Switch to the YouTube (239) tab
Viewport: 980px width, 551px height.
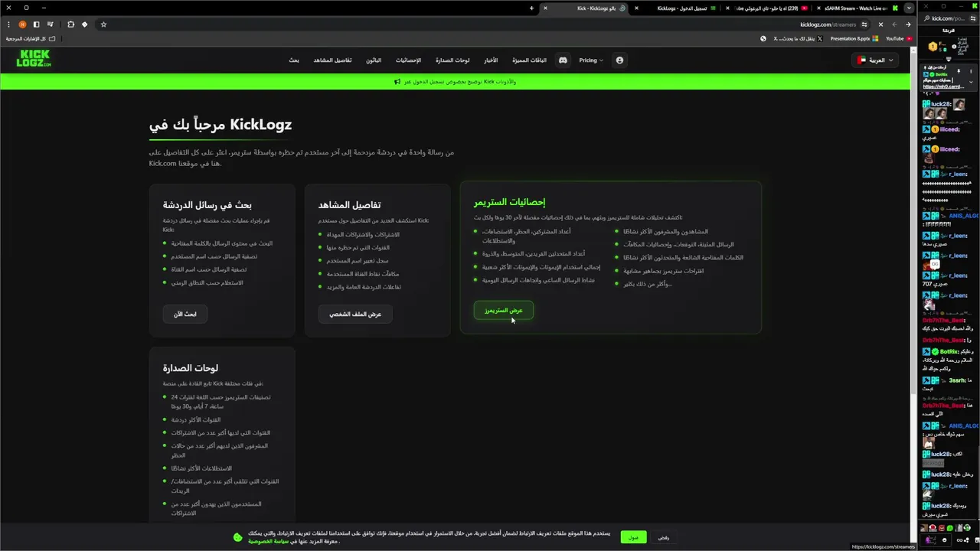point(768,8)
